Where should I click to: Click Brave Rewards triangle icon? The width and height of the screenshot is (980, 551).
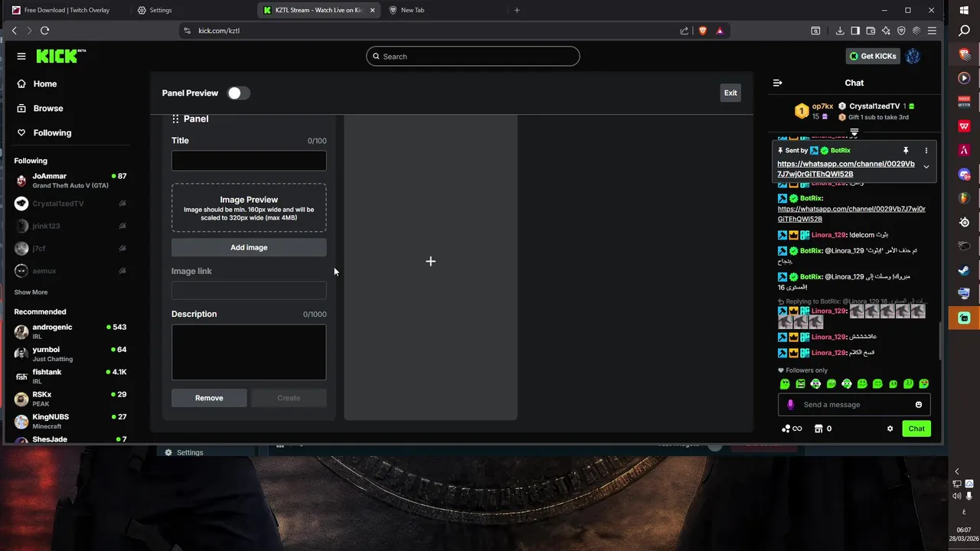720,31
